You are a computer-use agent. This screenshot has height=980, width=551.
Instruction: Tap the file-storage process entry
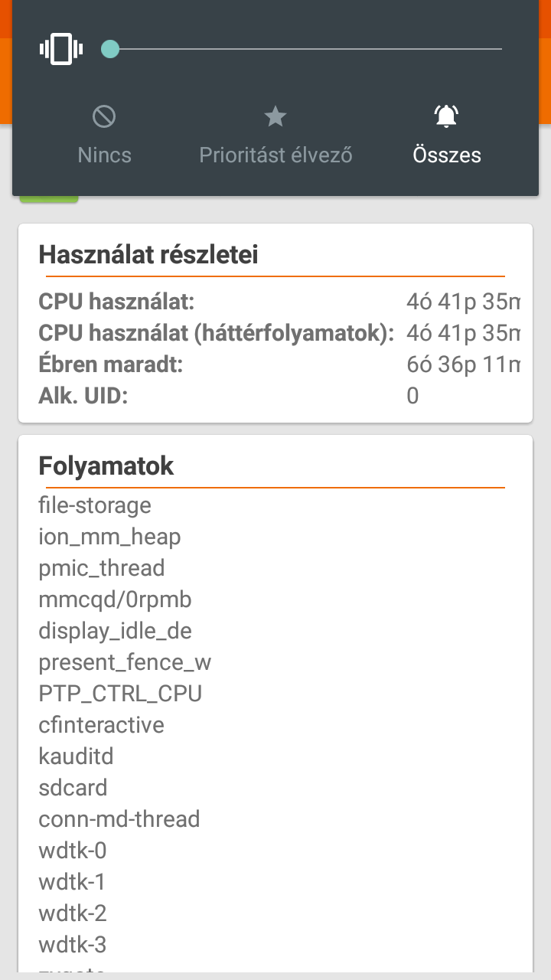tap(95, 505)
